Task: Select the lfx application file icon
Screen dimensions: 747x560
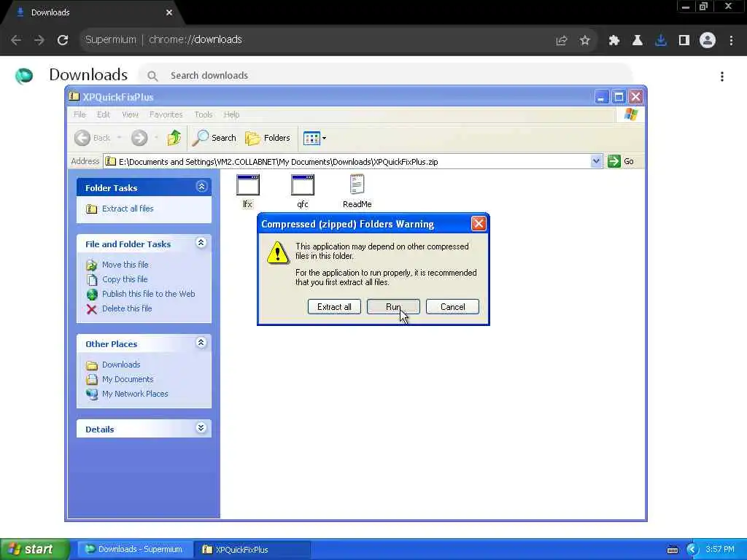Action: (x=248, y=186)
